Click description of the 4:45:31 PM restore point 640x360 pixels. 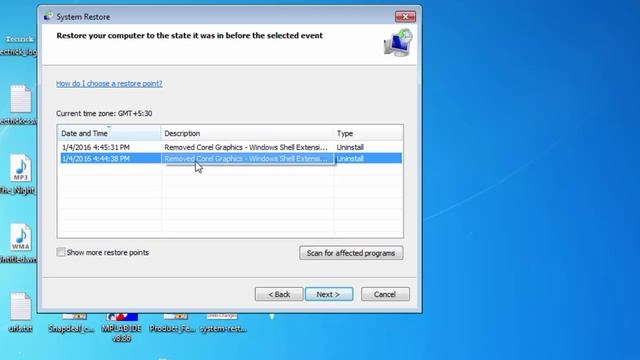[x=246, y=147]
